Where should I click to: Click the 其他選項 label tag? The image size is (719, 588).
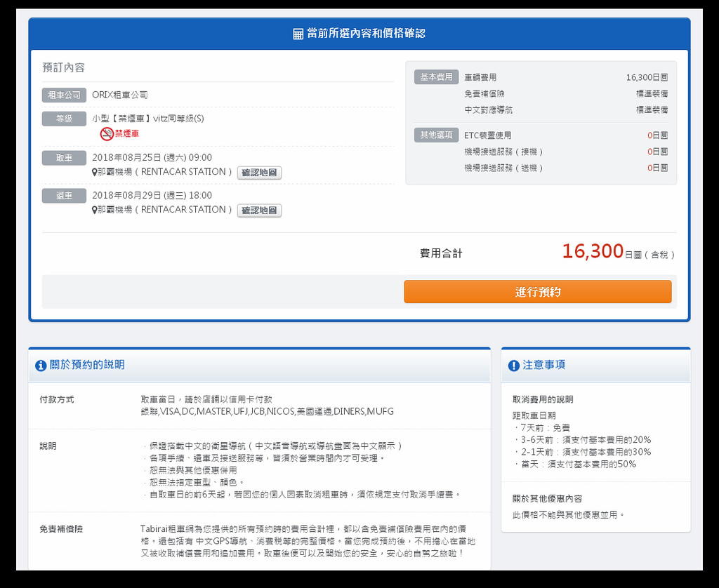(x=436, y=135)
